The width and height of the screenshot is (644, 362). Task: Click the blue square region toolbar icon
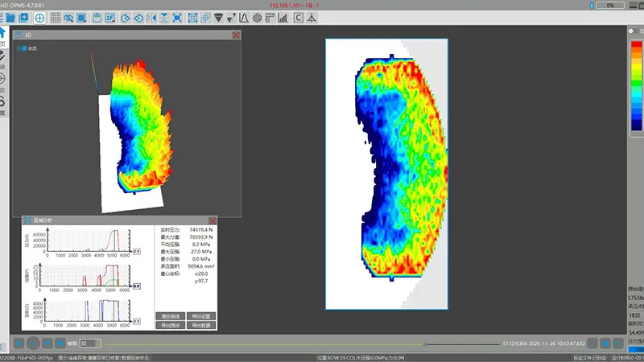[81, 18]
